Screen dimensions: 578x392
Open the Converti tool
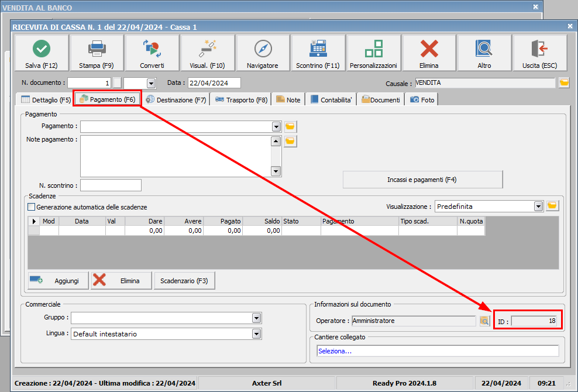coord(152,53)
